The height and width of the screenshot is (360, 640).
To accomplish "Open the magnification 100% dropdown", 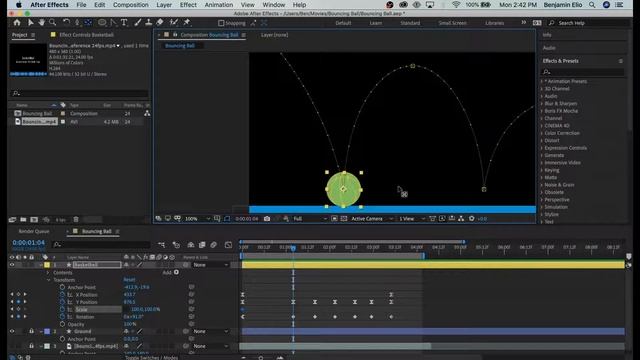I will tap(198, 219).
